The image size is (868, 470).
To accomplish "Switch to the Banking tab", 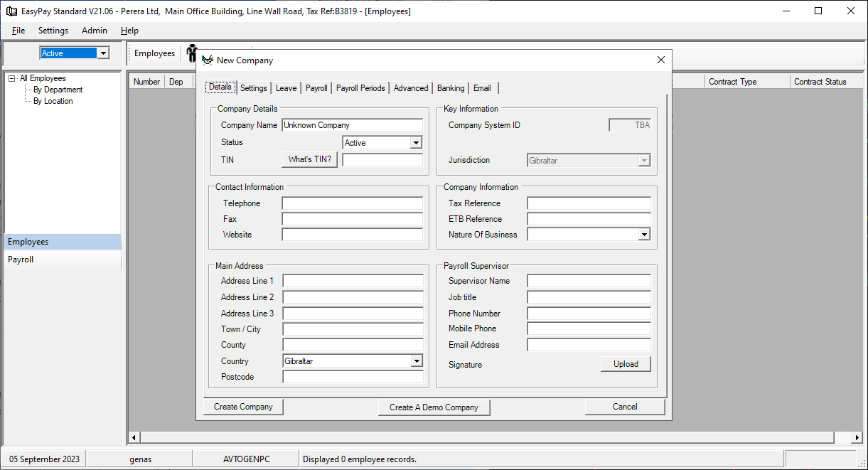I will tap(451, 88).
